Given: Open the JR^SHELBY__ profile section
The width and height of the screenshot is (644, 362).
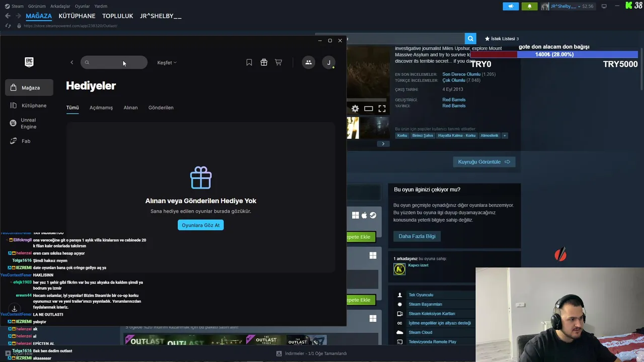Looking at the screenshot, I should [x=160, y=16].
